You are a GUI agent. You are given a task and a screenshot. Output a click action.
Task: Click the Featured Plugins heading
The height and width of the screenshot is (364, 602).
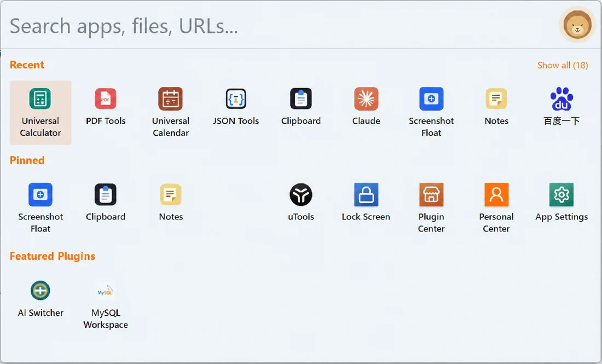pos(53,257)
